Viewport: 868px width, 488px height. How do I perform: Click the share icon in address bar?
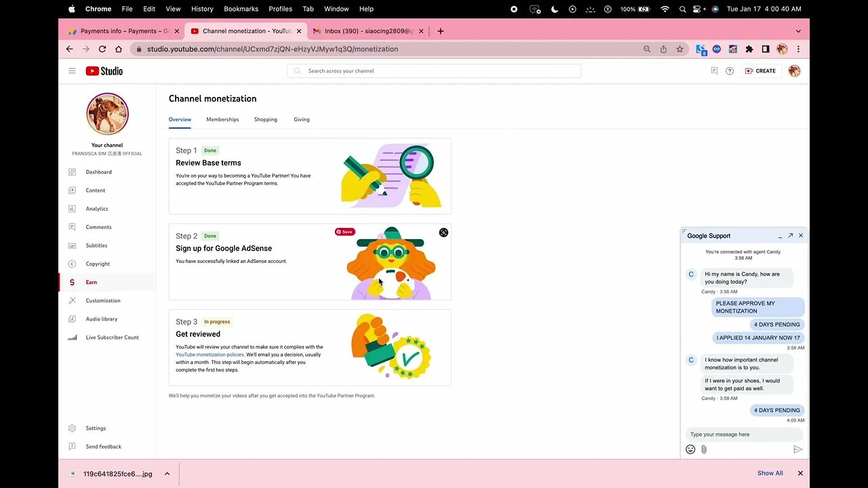pos(663,49)
